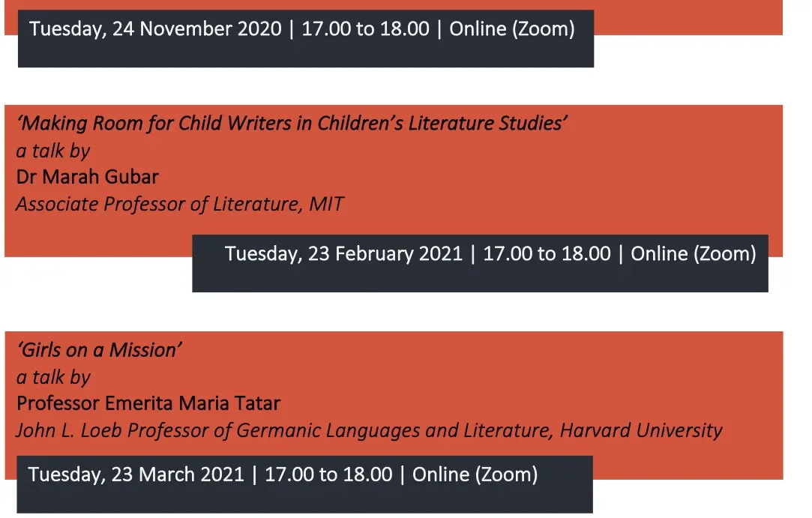
Task: Click the 'Girls on a Mission' talk title
Action: (99, 351)
